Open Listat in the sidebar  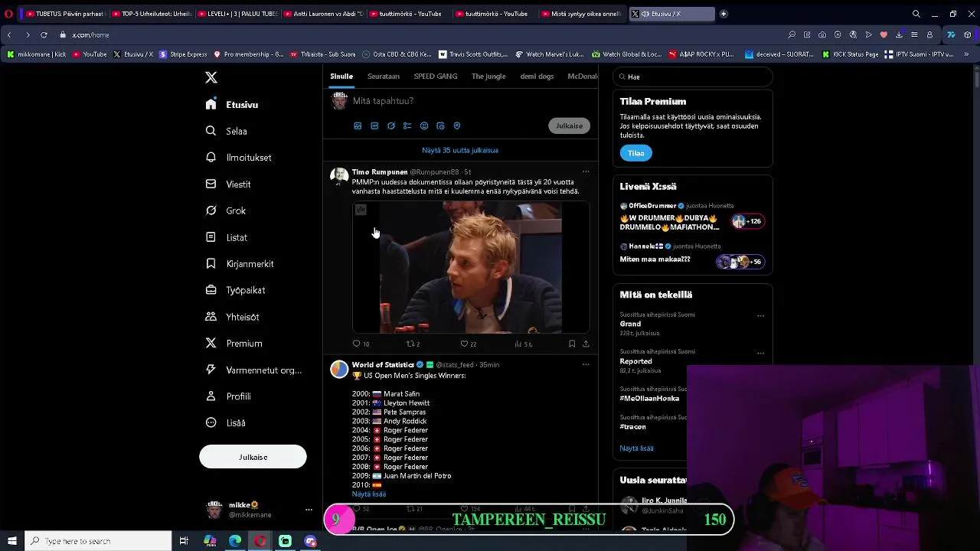tap(227, 237)
